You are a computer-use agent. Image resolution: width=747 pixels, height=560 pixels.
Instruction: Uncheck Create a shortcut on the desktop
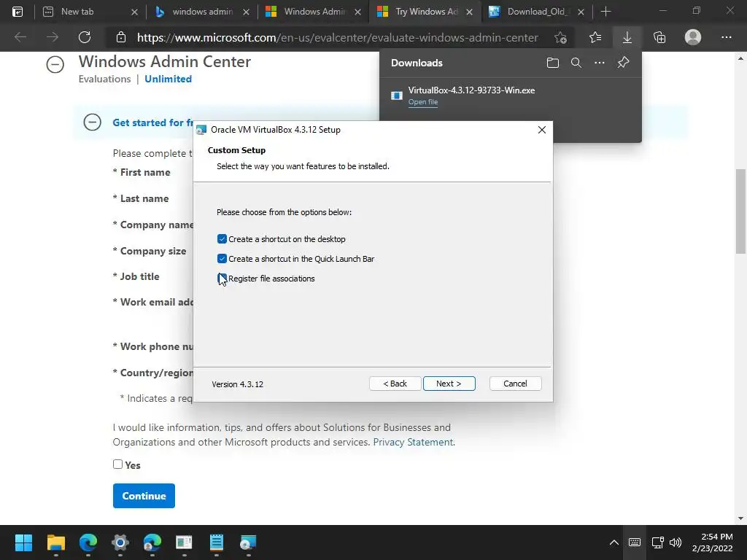click(222, 239)
